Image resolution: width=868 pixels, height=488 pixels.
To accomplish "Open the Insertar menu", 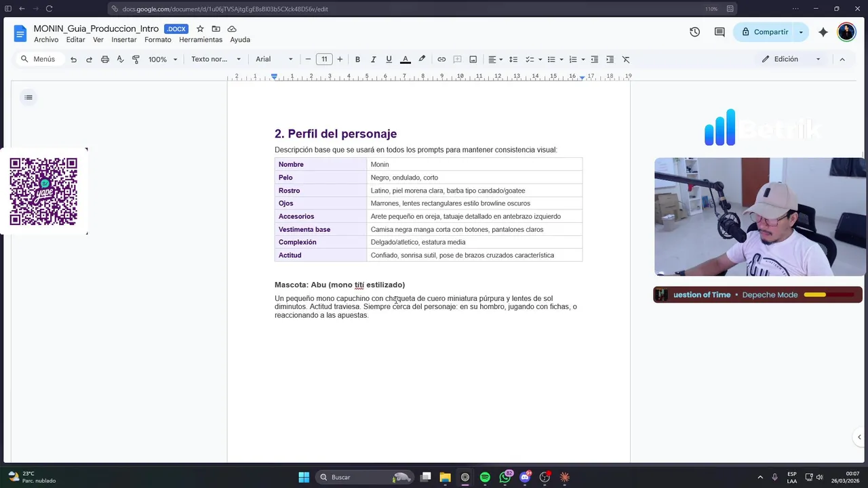I will coord(124,40).
